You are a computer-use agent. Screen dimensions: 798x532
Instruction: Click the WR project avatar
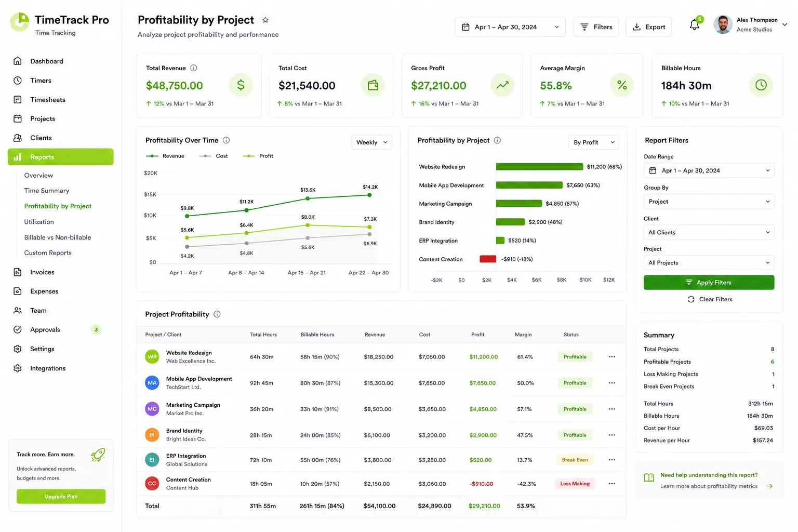(152, 357)
